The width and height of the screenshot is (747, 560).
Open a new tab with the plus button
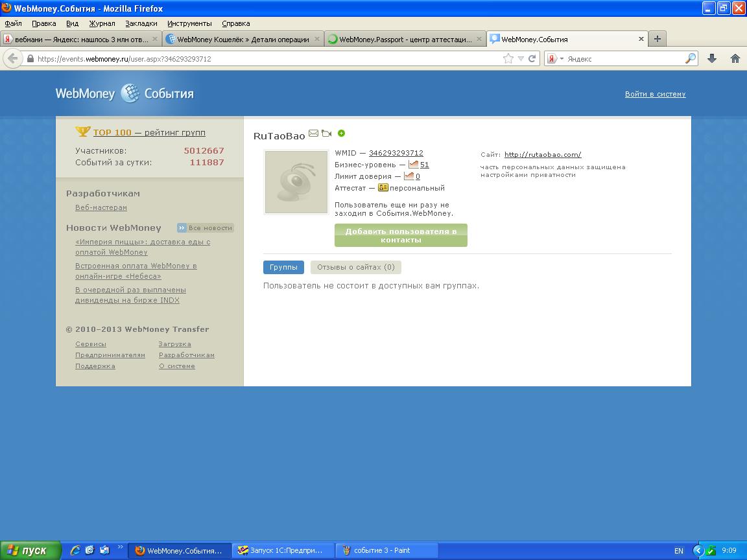click(x=658, y=39)
